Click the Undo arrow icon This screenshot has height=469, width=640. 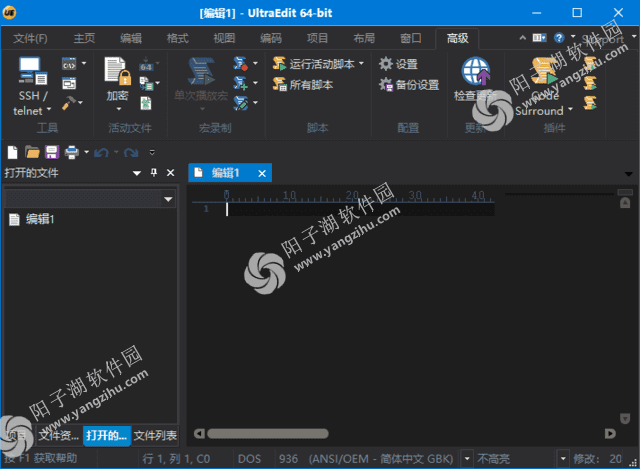click(101, 153)
